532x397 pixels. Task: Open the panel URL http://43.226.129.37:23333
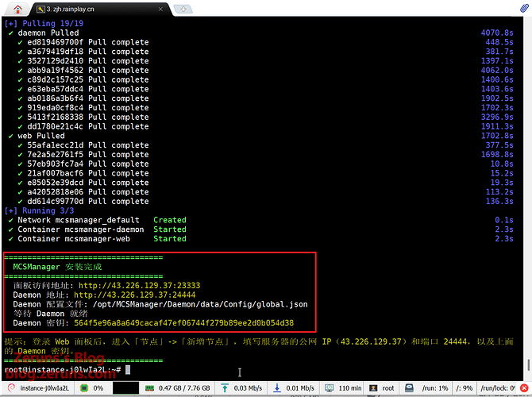click(x=140, y=285)
